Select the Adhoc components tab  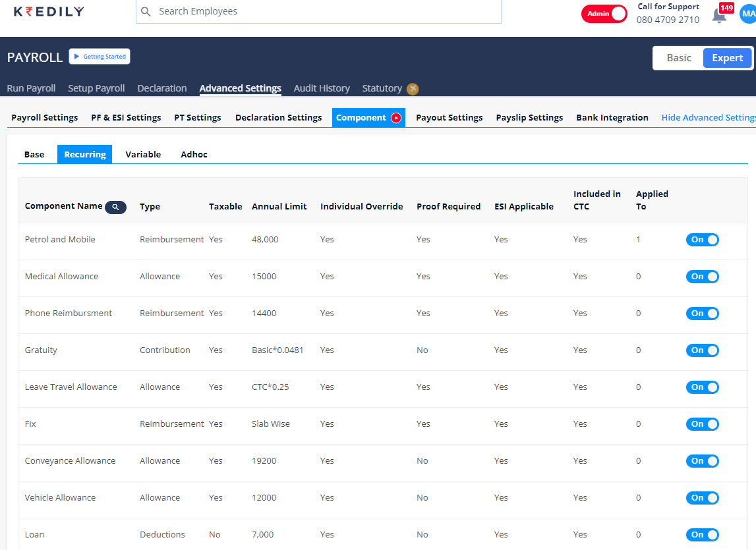194,154
